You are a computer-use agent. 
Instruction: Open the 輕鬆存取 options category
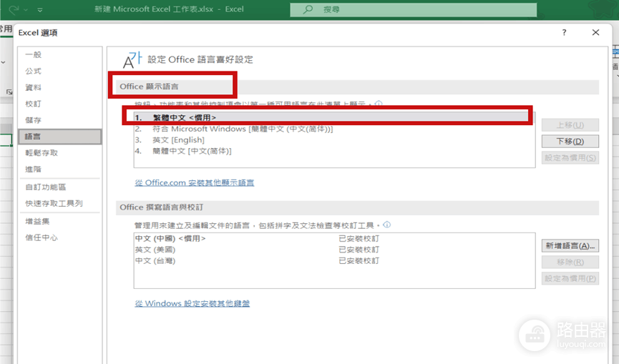42,152
